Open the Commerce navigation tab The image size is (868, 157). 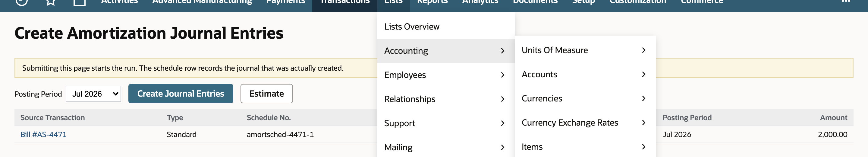click(x=702, y=3)
